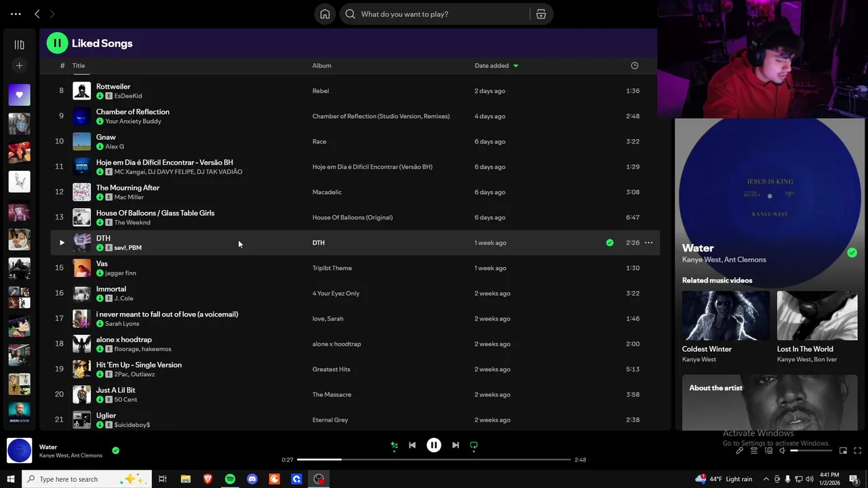Image resolution: width=868 pixels, height=488 pixels.
Task: Open Brave browser from the taskbar
Action: click(x=208, y=479)
